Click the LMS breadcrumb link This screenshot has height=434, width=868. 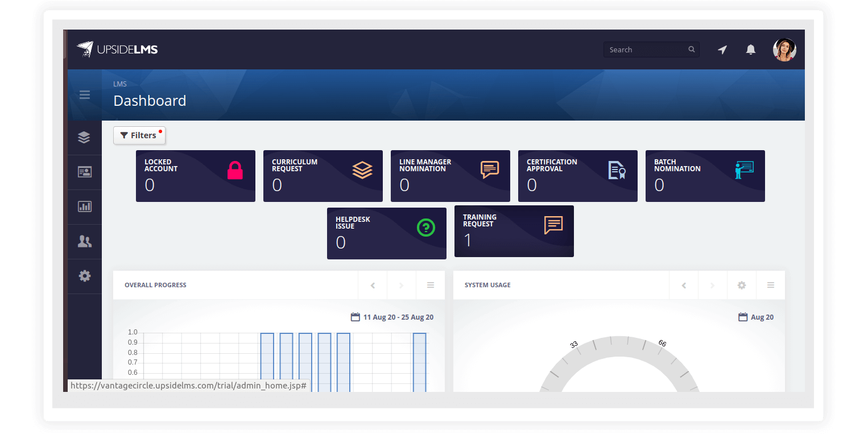coord(120,84)
